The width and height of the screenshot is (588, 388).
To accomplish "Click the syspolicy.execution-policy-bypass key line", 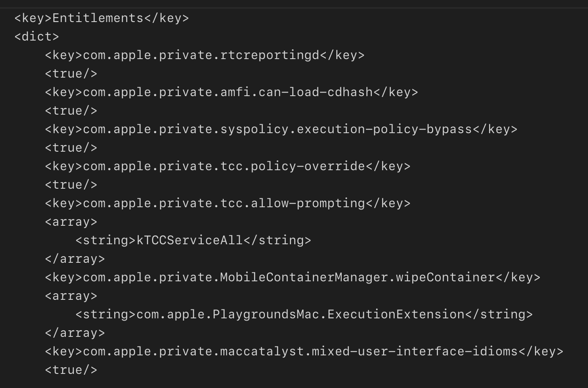I will pyautogui.click(x=281, y=129).
